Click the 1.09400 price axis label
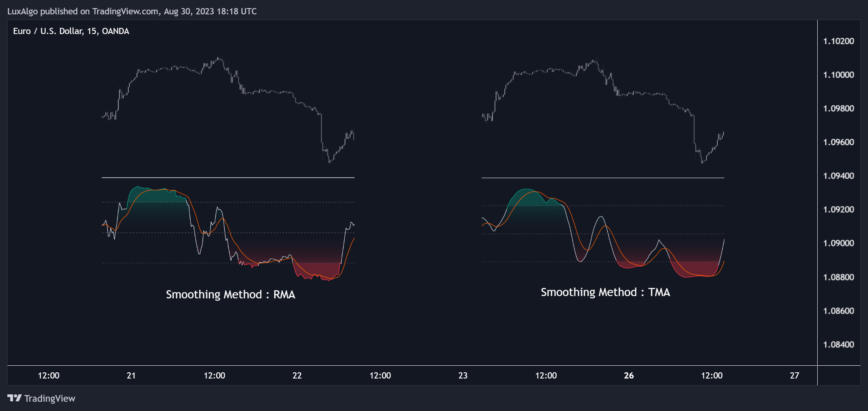Screen dimensions: 868x411 click(x=839, y=176)
